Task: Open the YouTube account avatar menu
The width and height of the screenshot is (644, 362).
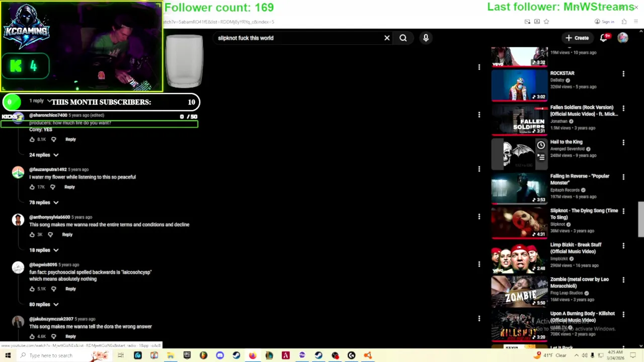Action: (x=623, y=38)
